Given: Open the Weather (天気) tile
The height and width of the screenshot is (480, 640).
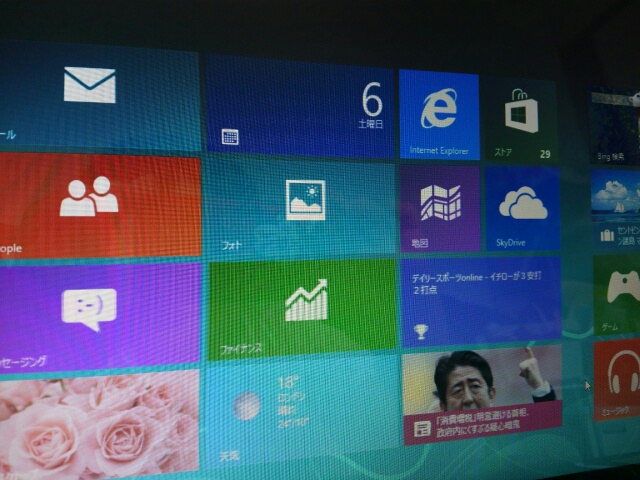Looking at the screenshot, I should coord(302,412).
